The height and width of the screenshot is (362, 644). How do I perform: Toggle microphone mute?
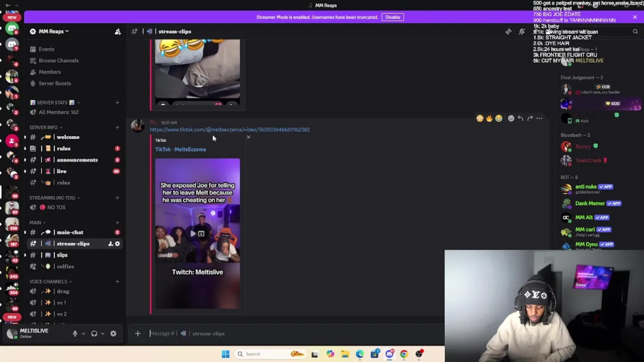pos(75,333)
